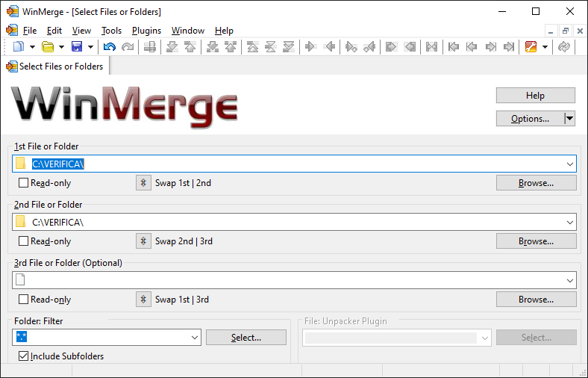
Task: Open the Window menu
Action: tap(188, 31)
